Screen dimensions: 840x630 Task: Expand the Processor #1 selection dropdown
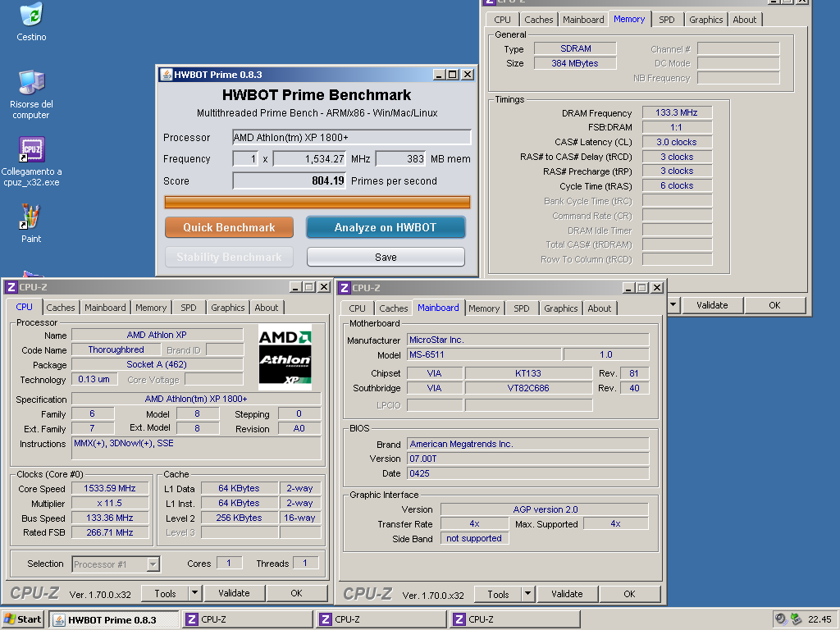(x=153, y=564)
